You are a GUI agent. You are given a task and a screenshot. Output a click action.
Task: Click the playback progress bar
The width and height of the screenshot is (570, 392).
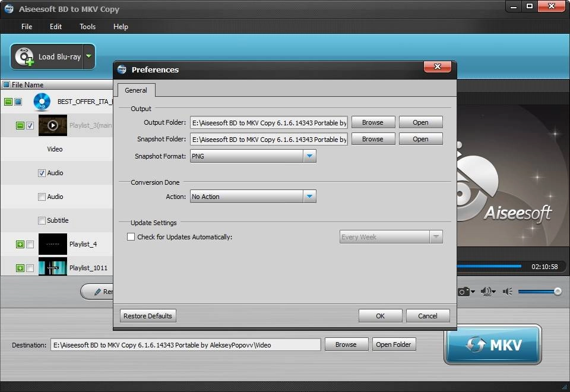(x=489, y=267)
